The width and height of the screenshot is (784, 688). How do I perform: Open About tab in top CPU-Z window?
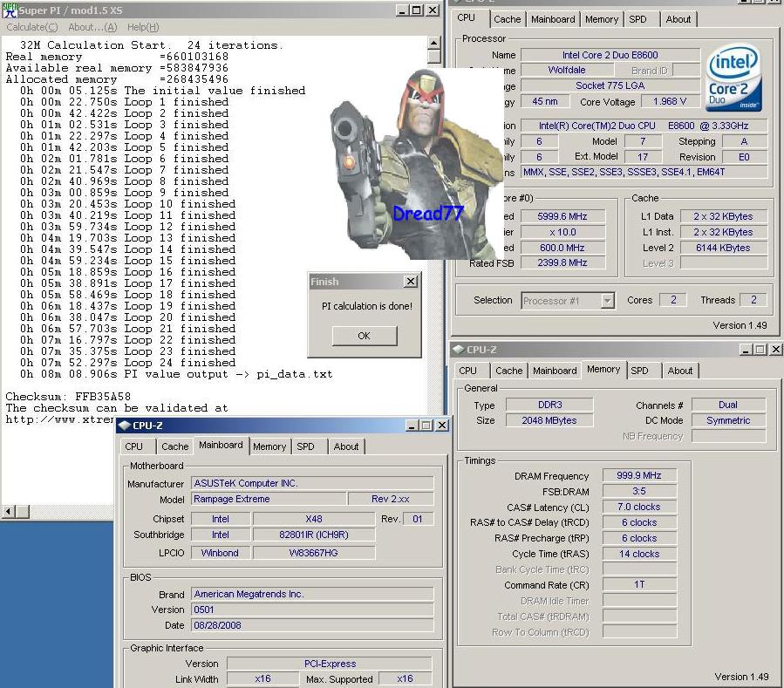coord(678,19)
